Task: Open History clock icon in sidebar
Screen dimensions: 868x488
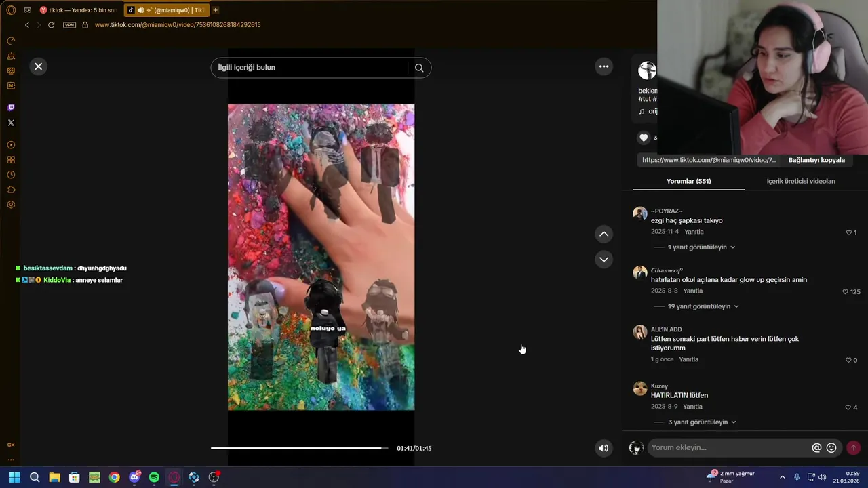Action: coord(11,175)
